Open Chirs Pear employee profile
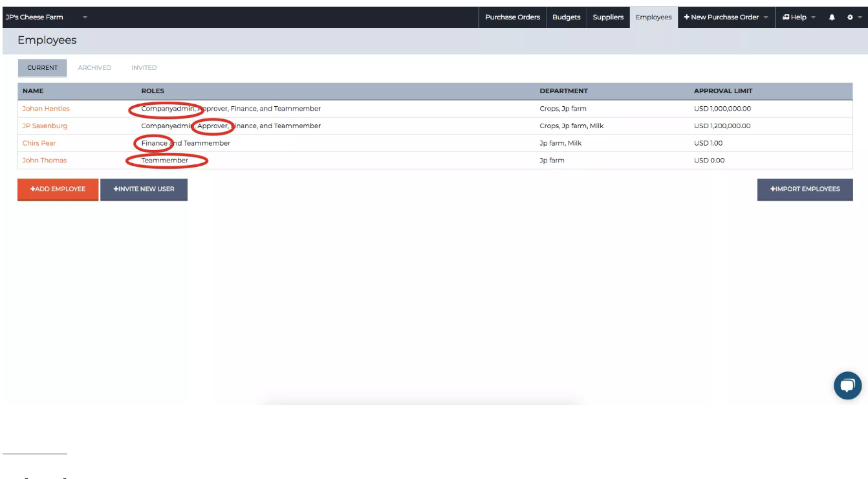Image resolution: width=868 pixels, height=479 pixels. click(39, 143)
